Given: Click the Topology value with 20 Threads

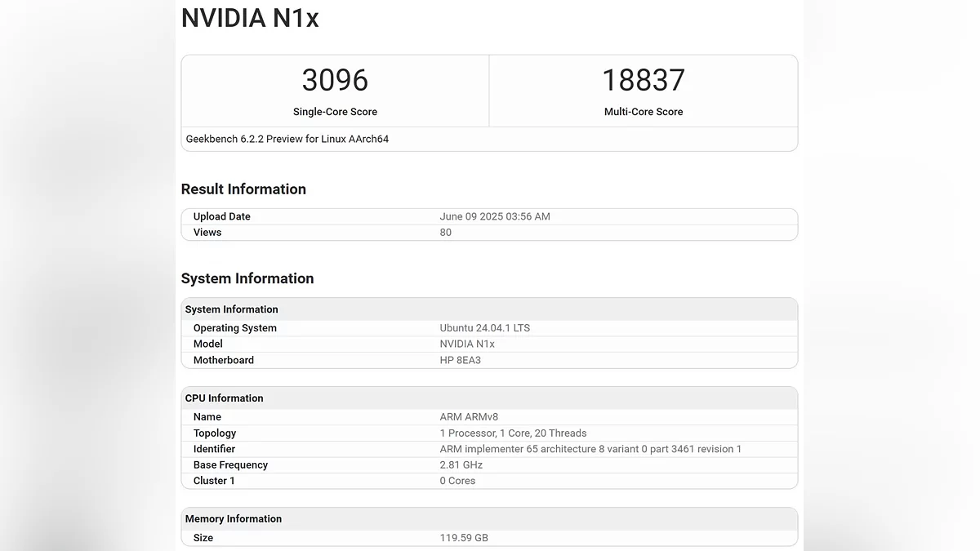Looking at the screenshot, I should tap(513, 433).
